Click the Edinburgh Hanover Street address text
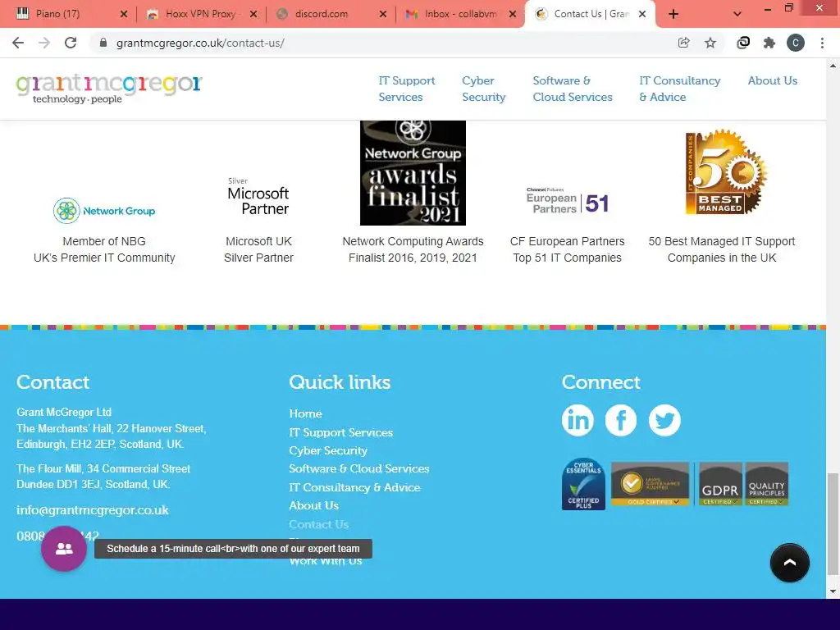 pyautogui.click(x=112, y=436)
